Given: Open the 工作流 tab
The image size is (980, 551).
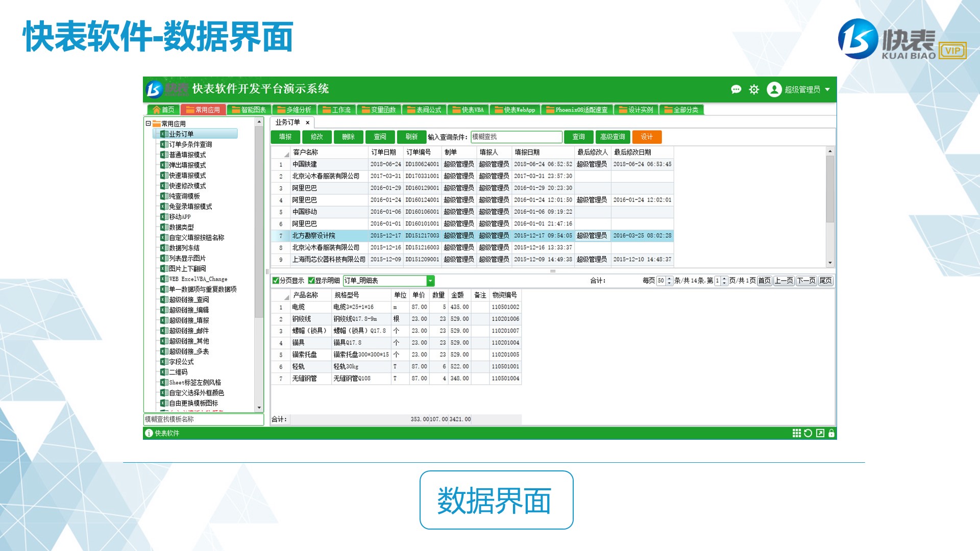Looking at the screenshot, I should tap(336, 110).
